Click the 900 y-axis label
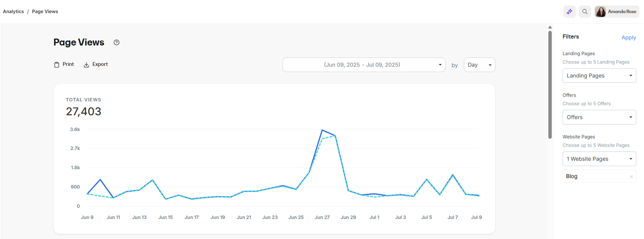The width and height of the screenshot is (644, 239). [x=75, y=187]
